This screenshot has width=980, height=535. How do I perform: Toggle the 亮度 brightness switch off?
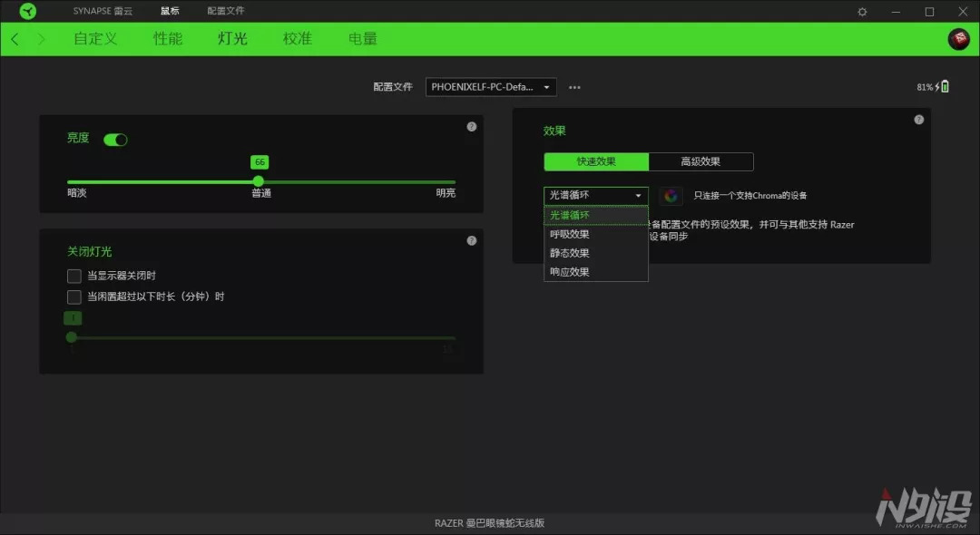click(x=117, y=140)
